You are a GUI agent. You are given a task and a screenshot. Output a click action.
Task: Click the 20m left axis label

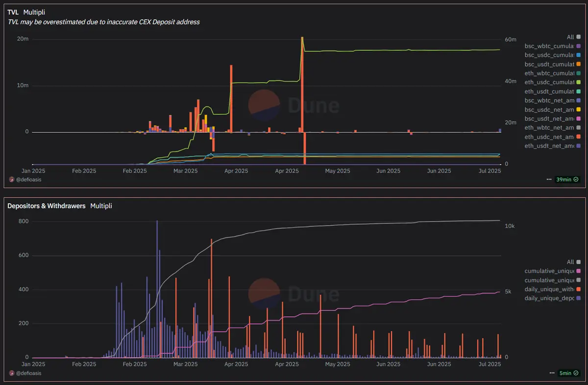[x=23, y=39]
